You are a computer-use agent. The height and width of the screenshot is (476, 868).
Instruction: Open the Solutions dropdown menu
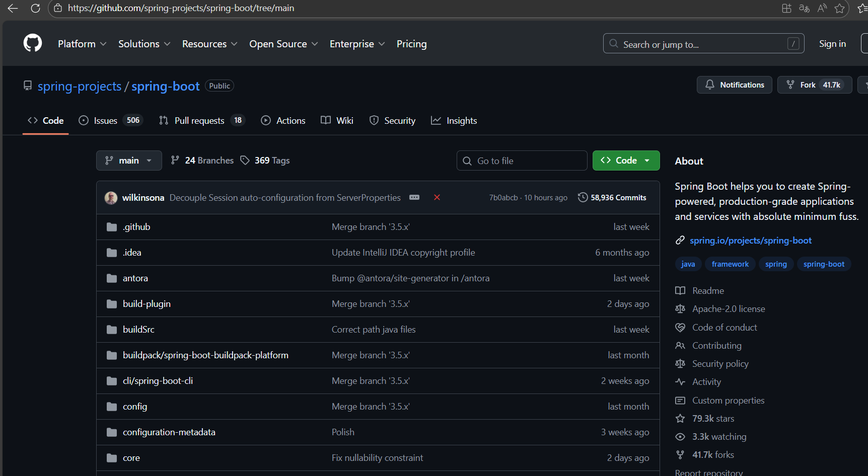[144, 44]
